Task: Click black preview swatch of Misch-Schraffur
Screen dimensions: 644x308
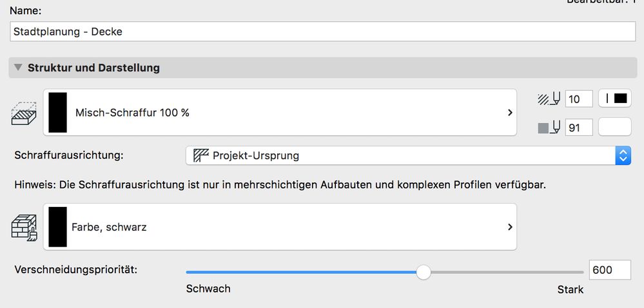Action: (57, 113)
